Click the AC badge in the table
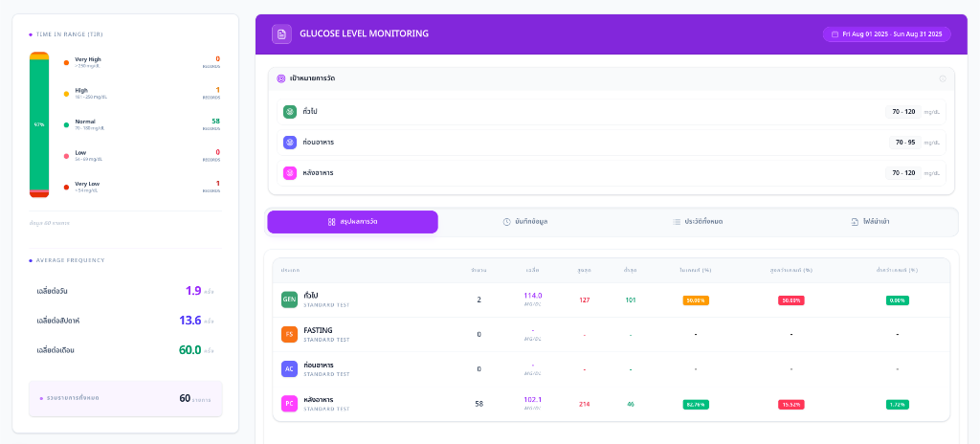The width and height of the screenshot is (980, 444). pyautogui.click(x=289, y=369)
